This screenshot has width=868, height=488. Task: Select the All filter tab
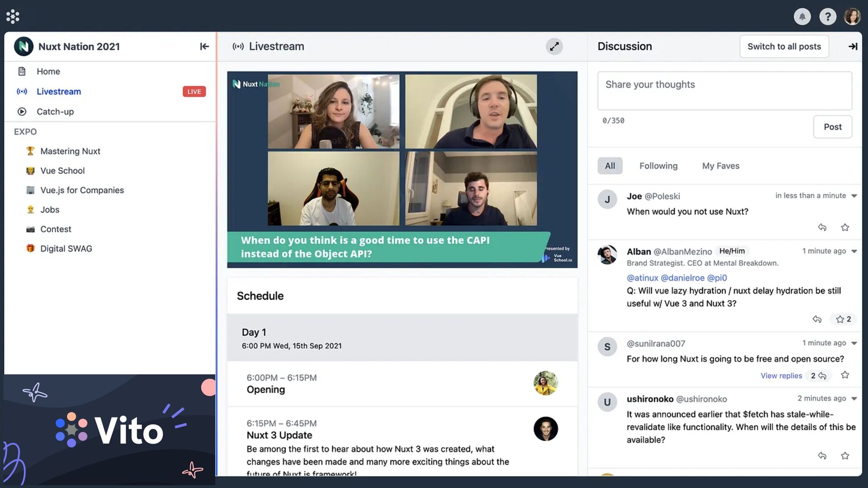click(x=610, y=166)
